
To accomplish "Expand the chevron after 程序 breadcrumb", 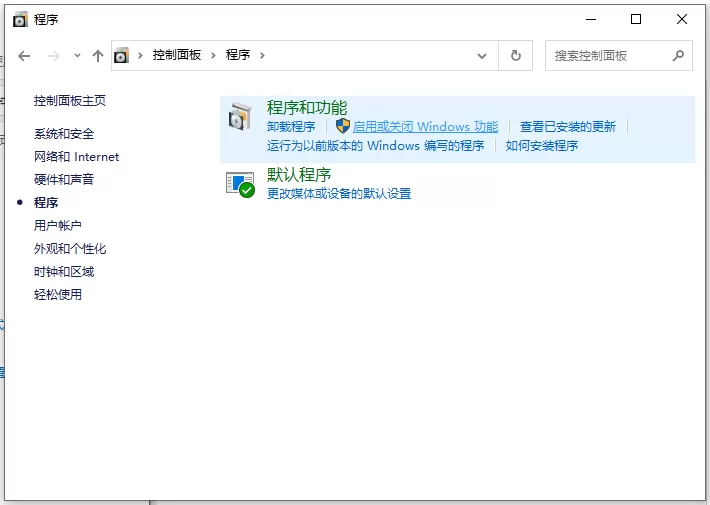I will tap(262, 56).
